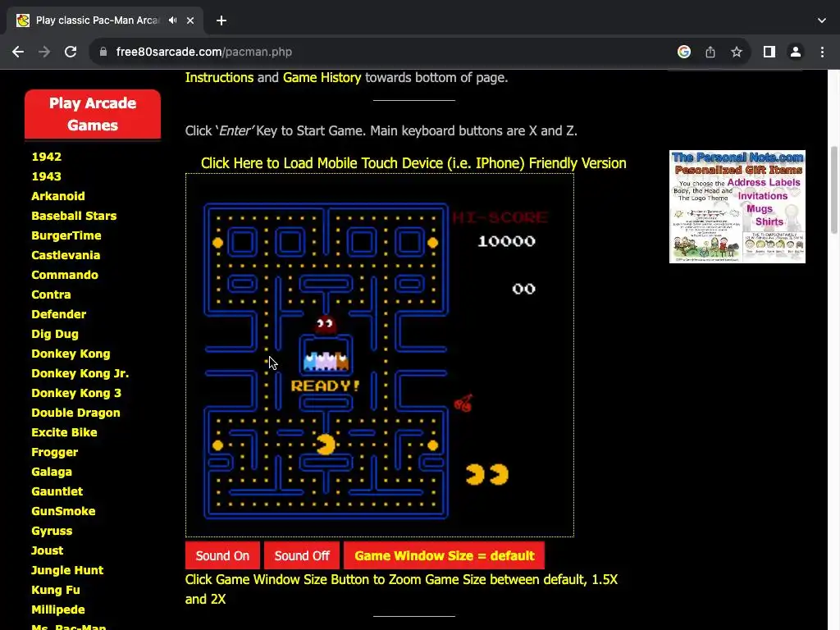Turn sound off with Sound Off button

(x=302, y=555)
